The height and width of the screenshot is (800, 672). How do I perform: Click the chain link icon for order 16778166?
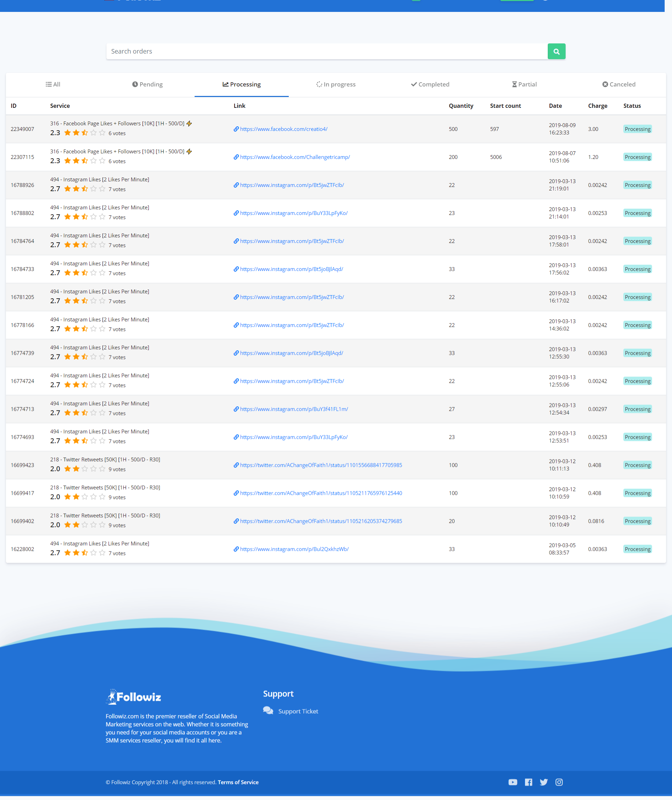click(x=236, y=325)
